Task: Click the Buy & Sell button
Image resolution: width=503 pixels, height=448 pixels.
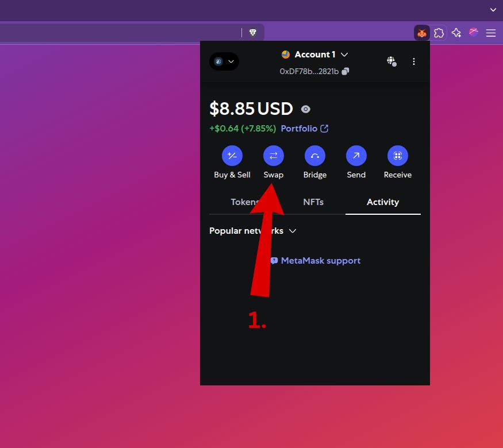Action: pos(232,163)
